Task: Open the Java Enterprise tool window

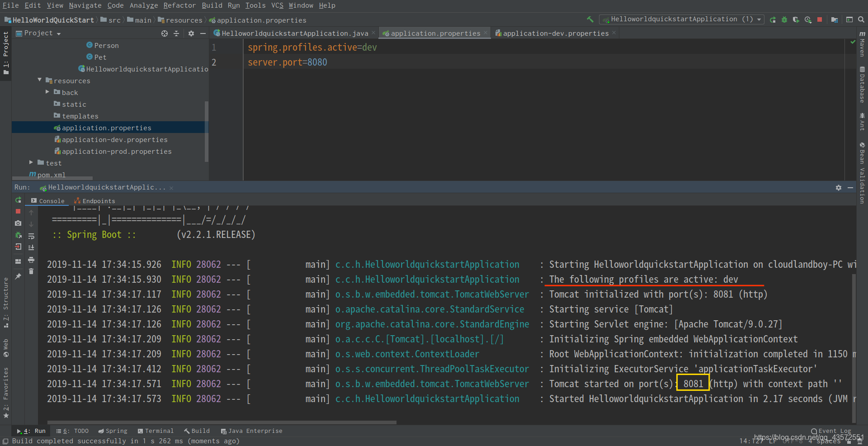Action: click(x=251, y=431)
